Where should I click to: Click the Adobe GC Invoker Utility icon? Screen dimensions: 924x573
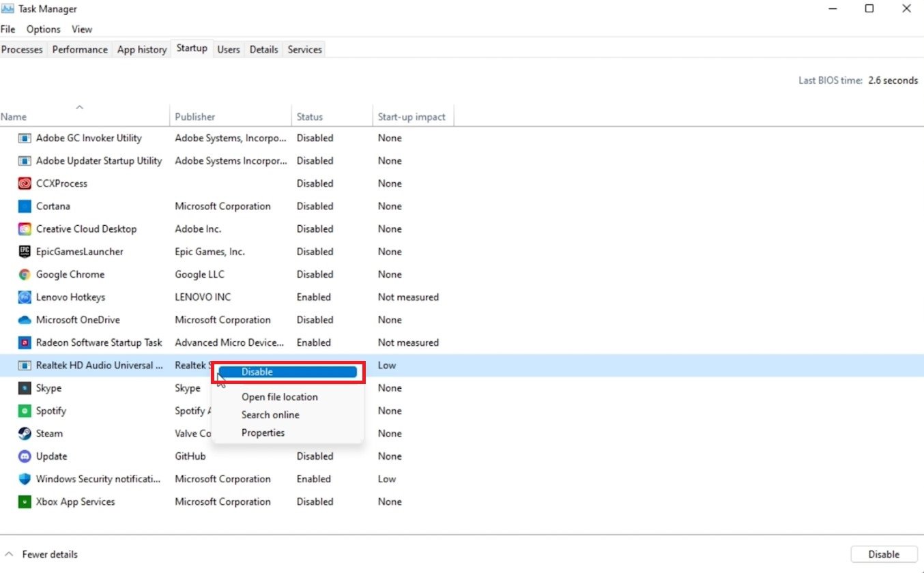click(x=25, y=138)
